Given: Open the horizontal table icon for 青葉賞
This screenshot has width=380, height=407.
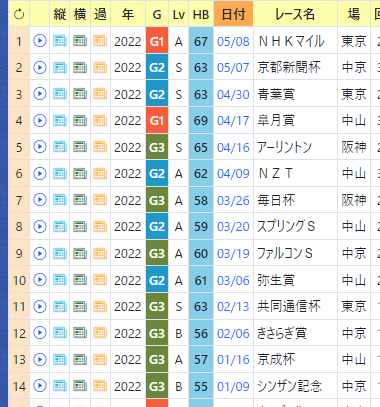Looking at the screenshot, I should (x=80, y=94).
